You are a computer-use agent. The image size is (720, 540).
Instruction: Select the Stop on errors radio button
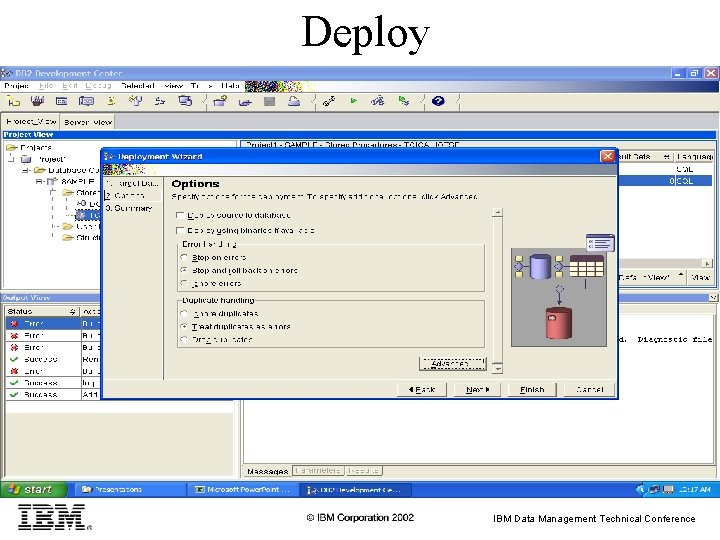[x=184, y=257]
